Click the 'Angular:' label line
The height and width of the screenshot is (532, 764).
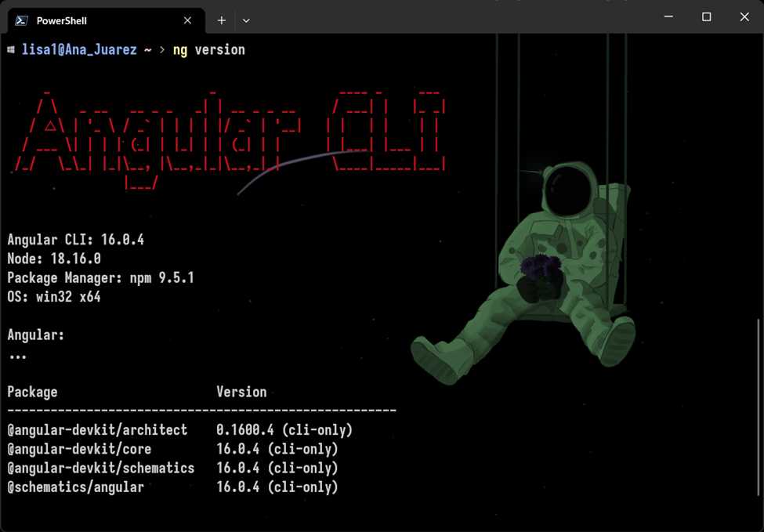(36, 335)
